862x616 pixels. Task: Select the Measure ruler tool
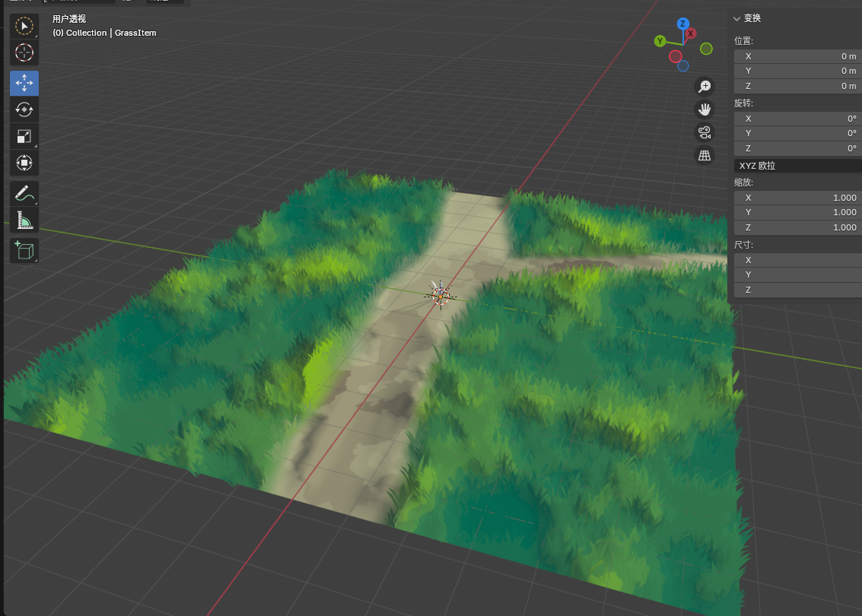[24, 220]
